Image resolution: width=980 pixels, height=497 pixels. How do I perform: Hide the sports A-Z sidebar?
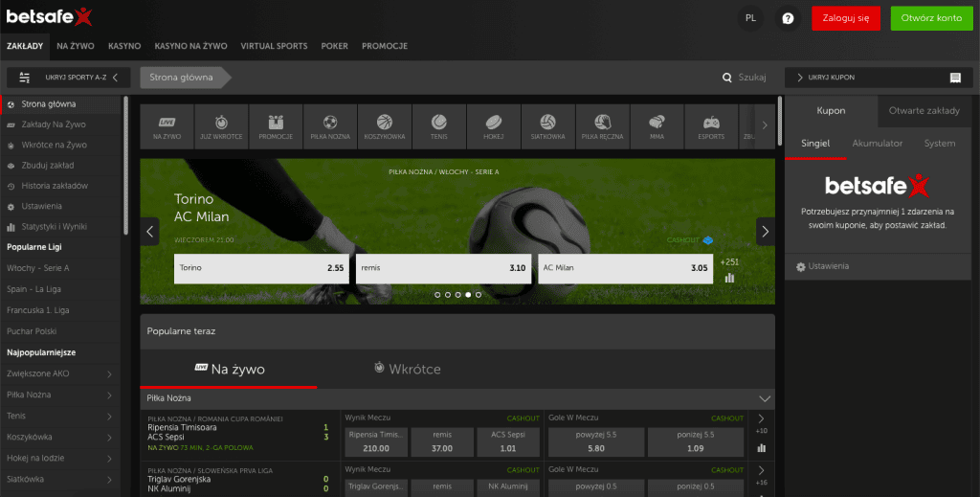coord(69,78)
